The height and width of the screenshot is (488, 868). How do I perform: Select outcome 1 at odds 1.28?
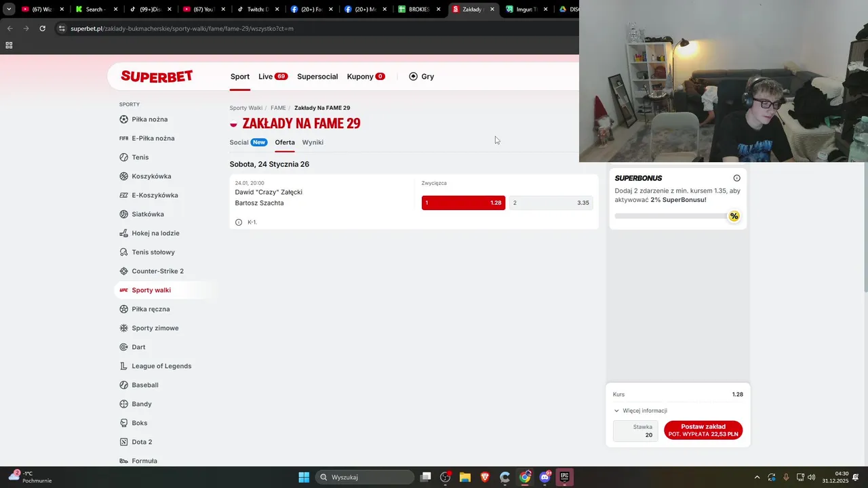coord(463,203)
